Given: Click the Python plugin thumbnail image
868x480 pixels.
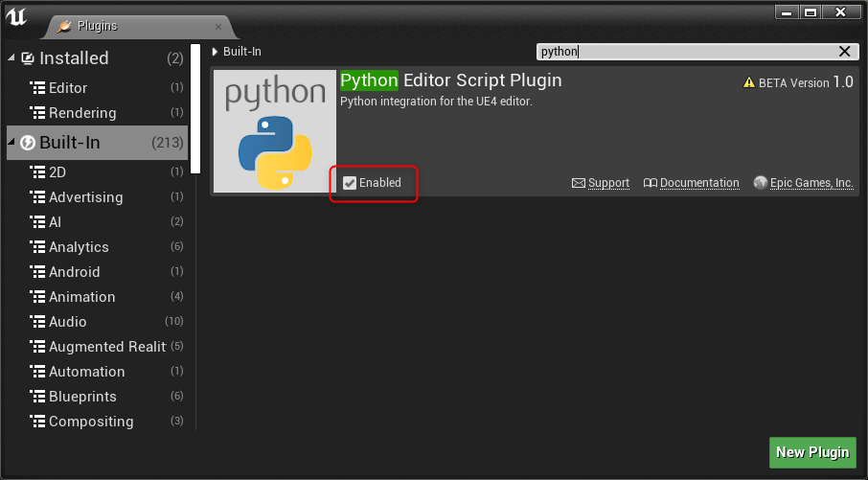Looking at the screenshot, I should [275, 131].
